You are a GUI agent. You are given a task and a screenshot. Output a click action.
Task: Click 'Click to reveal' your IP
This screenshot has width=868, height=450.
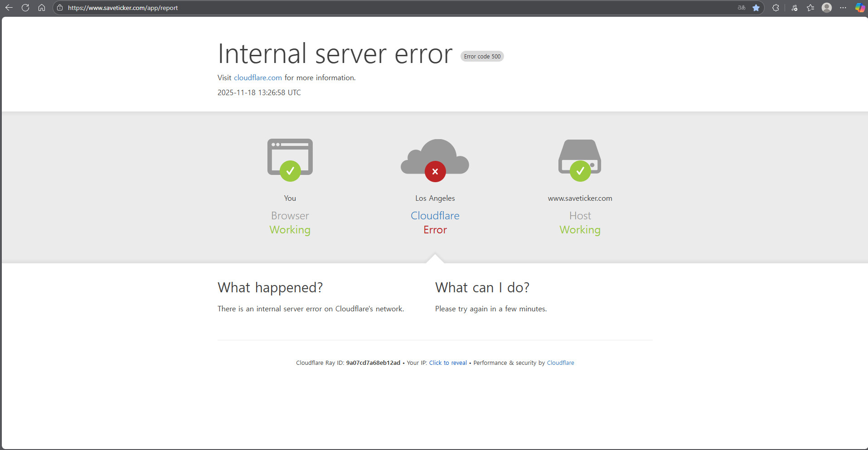[448, 363]
